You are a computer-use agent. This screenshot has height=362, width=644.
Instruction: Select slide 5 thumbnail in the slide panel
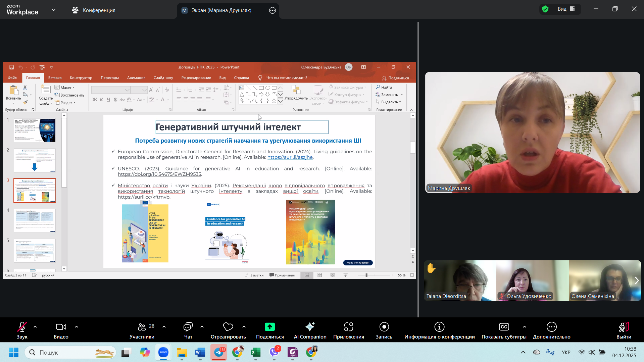coord(35,251)
